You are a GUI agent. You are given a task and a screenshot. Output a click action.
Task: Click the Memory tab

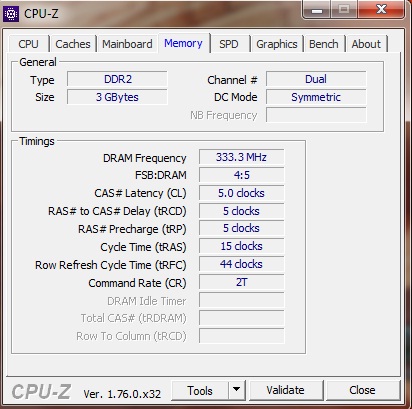(184, 43)
